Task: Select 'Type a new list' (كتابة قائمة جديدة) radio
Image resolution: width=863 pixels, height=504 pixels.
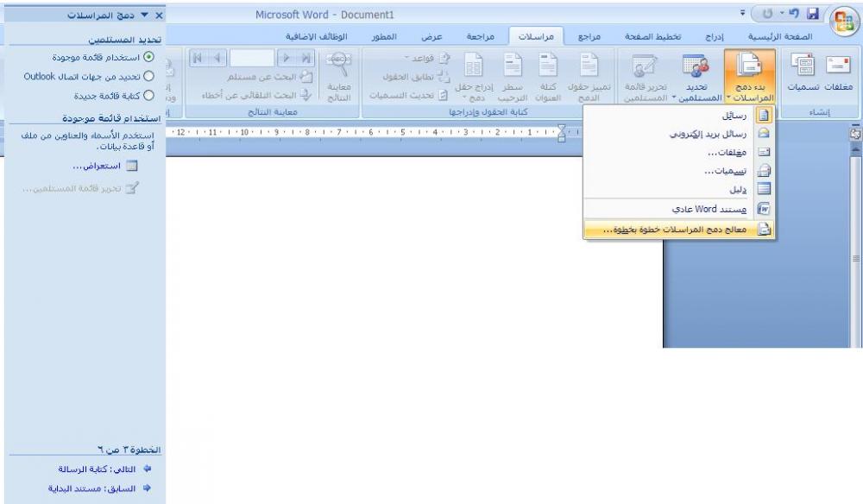Action: [148, 95]
